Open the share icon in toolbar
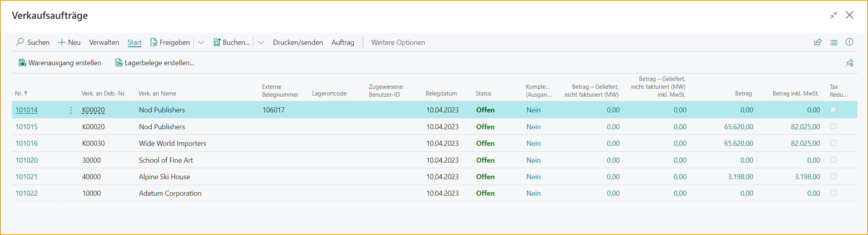 click(818, 42)
